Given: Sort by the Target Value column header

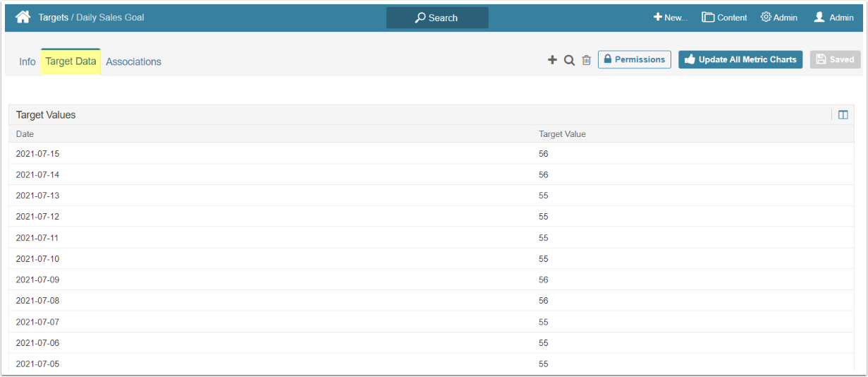Looking at the screenshot, I should tap(562, 133).
